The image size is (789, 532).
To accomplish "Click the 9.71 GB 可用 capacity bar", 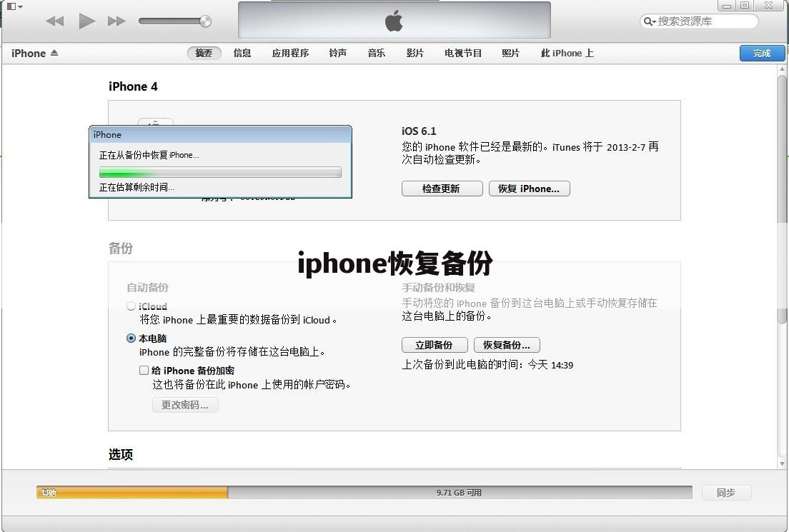I will tap(459, 493).
